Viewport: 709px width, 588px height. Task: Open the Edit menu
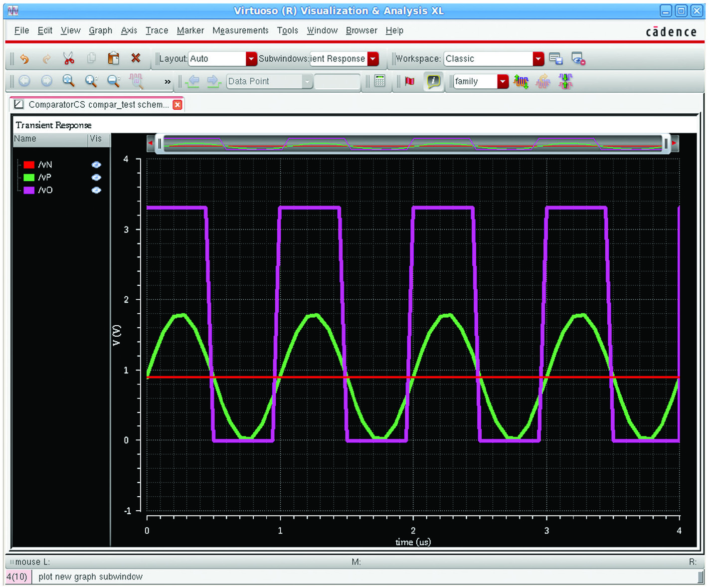click(x=45, y=30)
